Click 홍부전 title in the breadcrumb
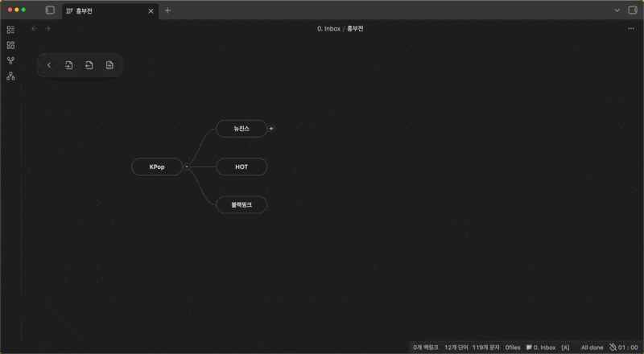 click(x=355, y=28)
